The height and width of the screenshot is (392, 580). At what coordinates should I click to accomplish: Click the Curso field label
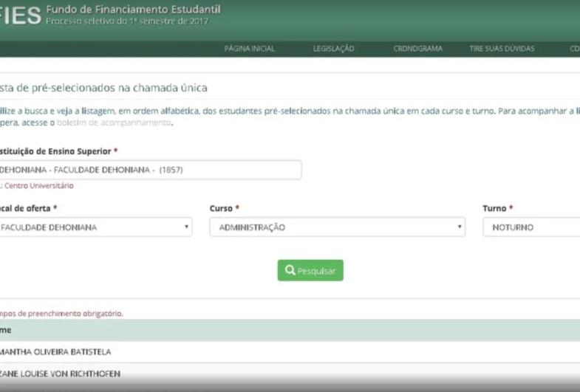pyautogui.click(x=221, y=208)
